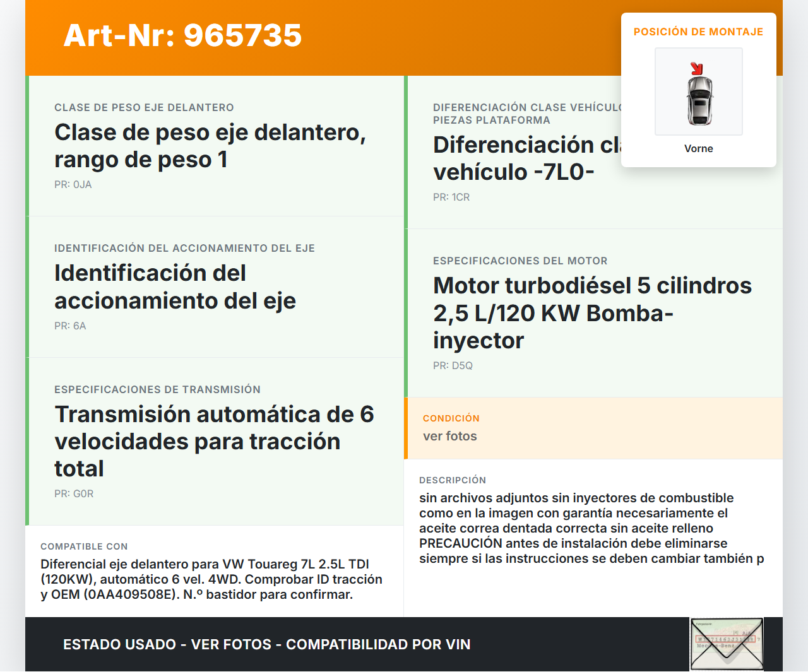Click the red arrow on car diagram

click(x=696, y=69)
